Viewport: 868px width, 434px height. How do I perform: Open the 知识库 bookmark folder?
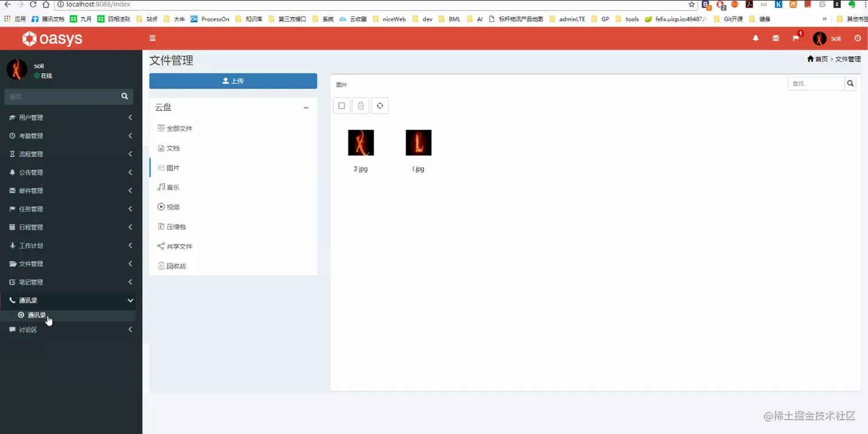(249, 19)
